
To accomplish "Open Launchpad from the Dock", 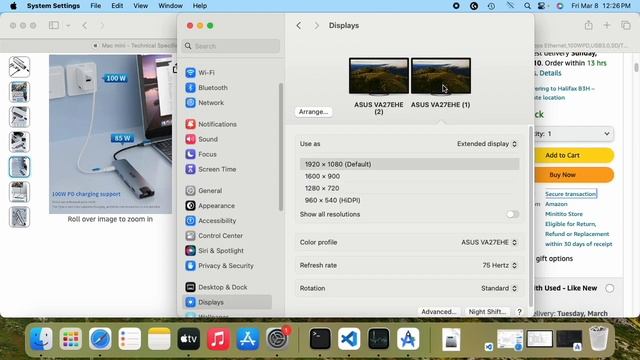I will pos(71,339).
